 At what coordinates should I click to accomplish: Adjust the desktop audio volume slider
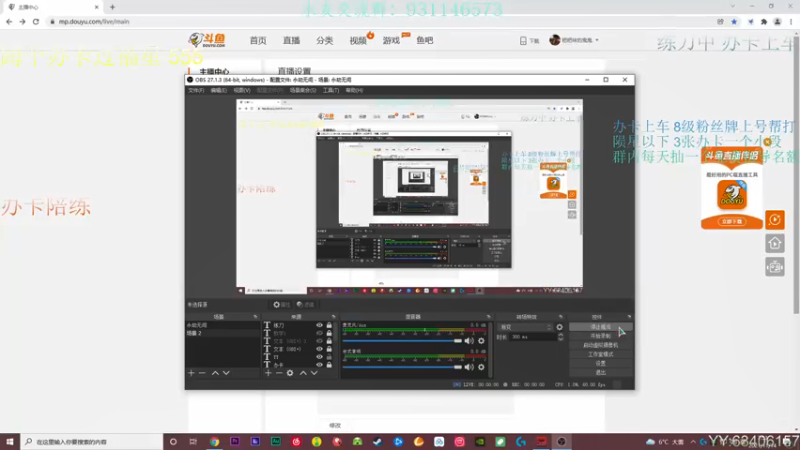pos(402,367)
